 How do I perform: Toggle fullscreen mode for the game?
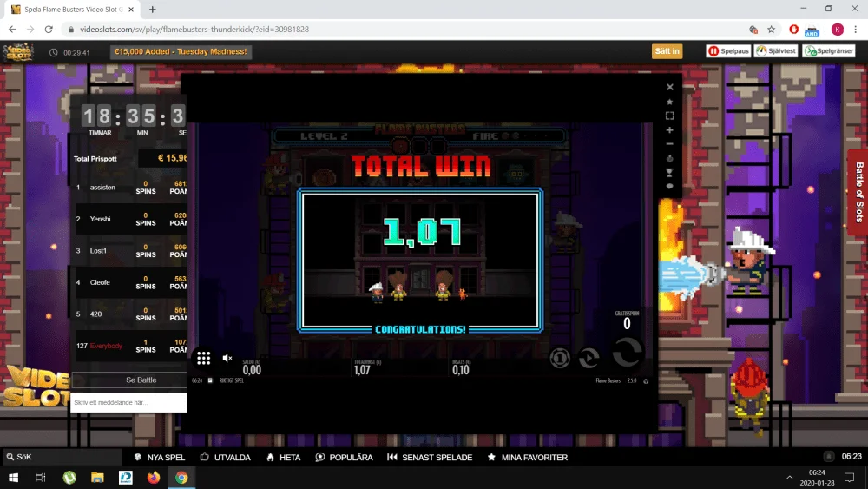[x=670, y=116]
